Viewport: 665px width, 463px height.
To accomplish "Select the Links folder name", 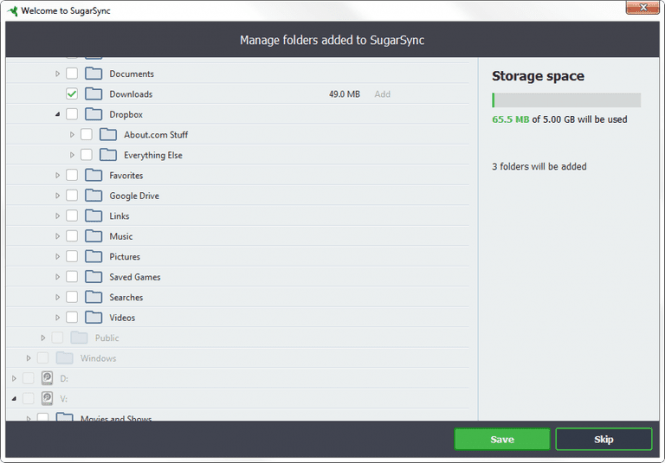I will [119, 216].
